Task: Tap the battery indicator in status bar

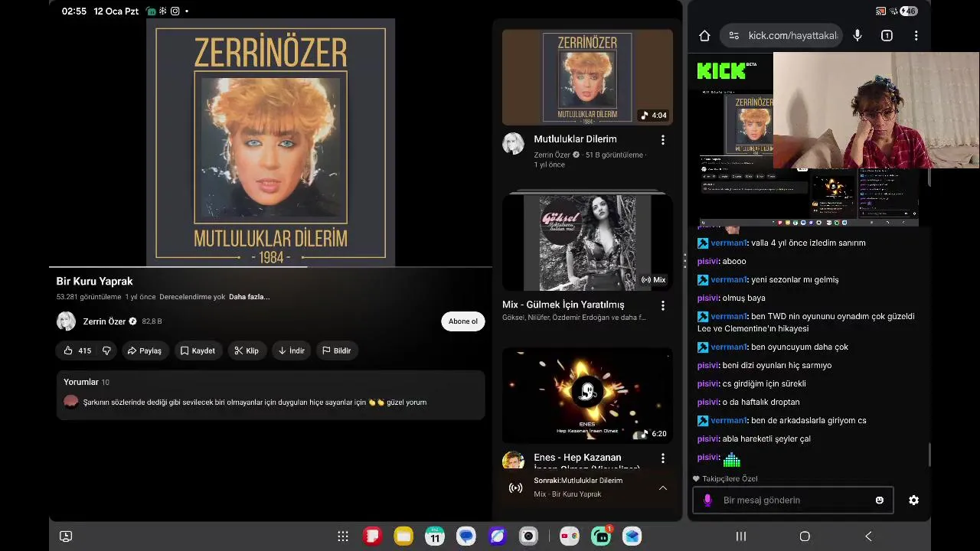Action: tap(910, 11)
